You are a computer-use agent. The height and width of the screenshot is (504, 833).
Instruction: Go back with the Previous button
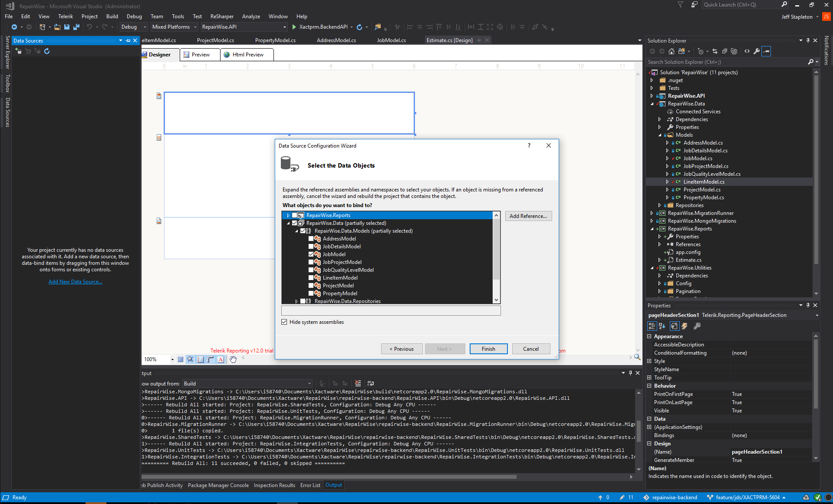coord(402,349)
